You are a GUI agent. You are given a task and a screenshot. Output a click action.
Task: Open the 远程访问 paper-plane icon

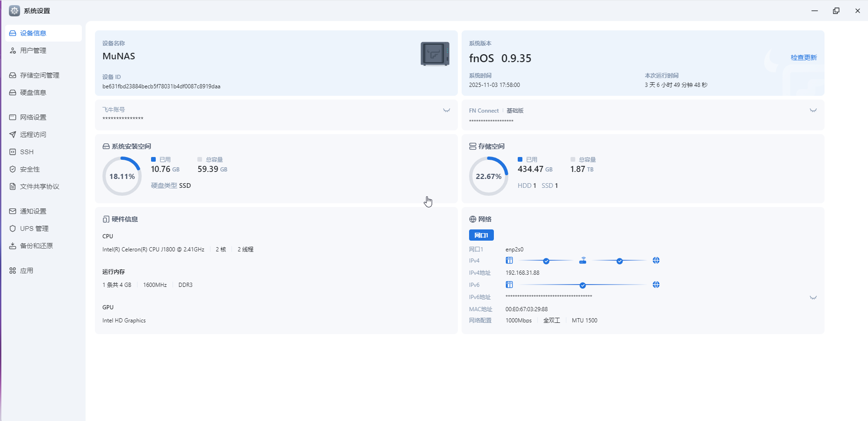[x=13, y=135]
